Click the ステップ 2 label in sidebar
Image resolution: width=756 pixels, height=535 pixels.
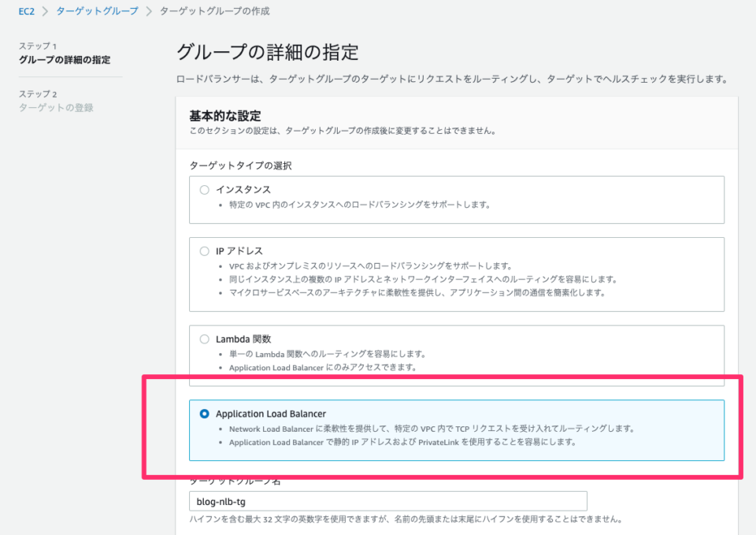pyautogui.click(x=38, y=94)
